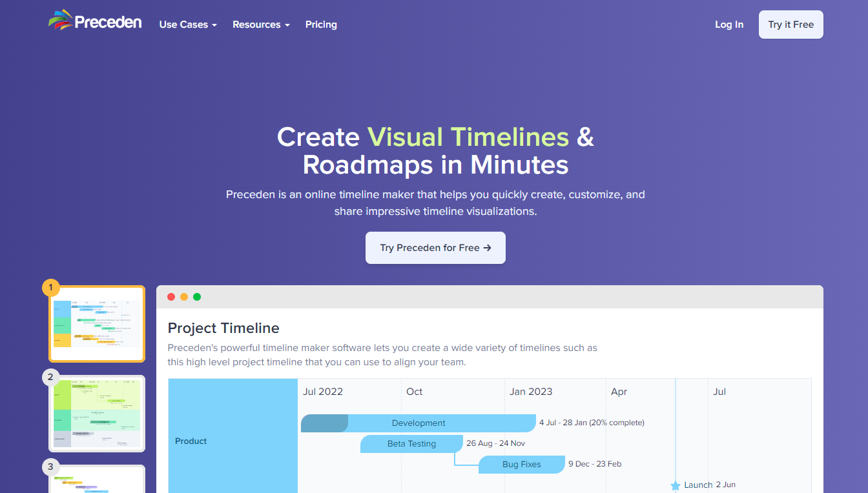
Task: Click the 'Apr' axis label
Action: (x=619, y=392)
